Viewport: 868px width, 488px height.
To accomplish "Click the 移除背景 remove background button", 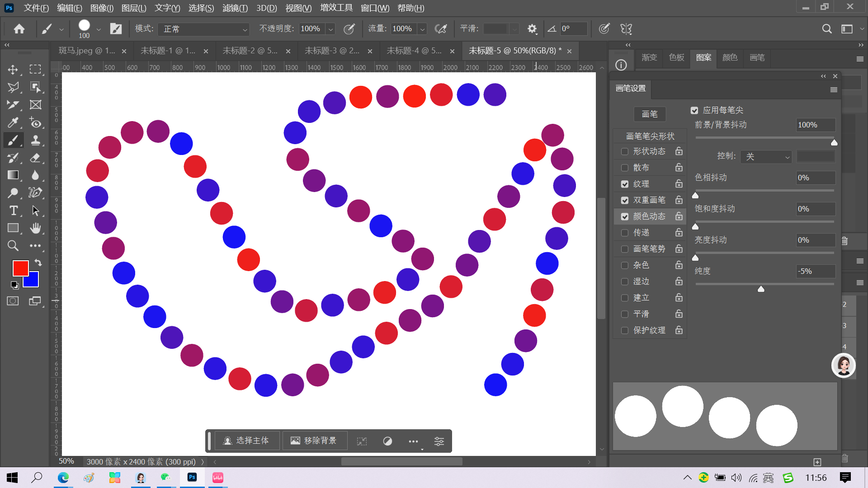I will [314, 441].
